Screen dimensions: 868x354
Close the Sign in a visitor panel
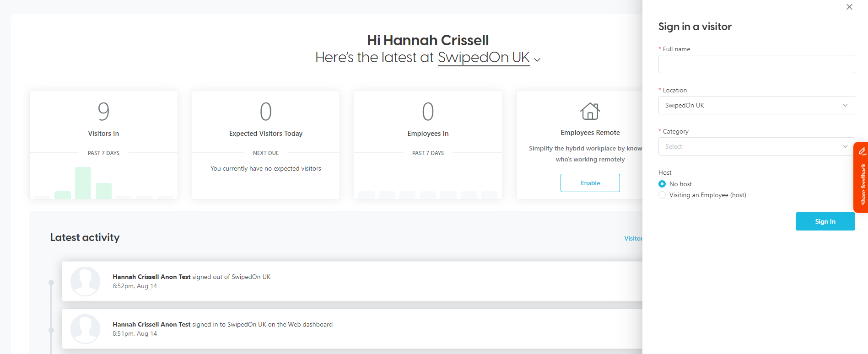click(849, 7)
